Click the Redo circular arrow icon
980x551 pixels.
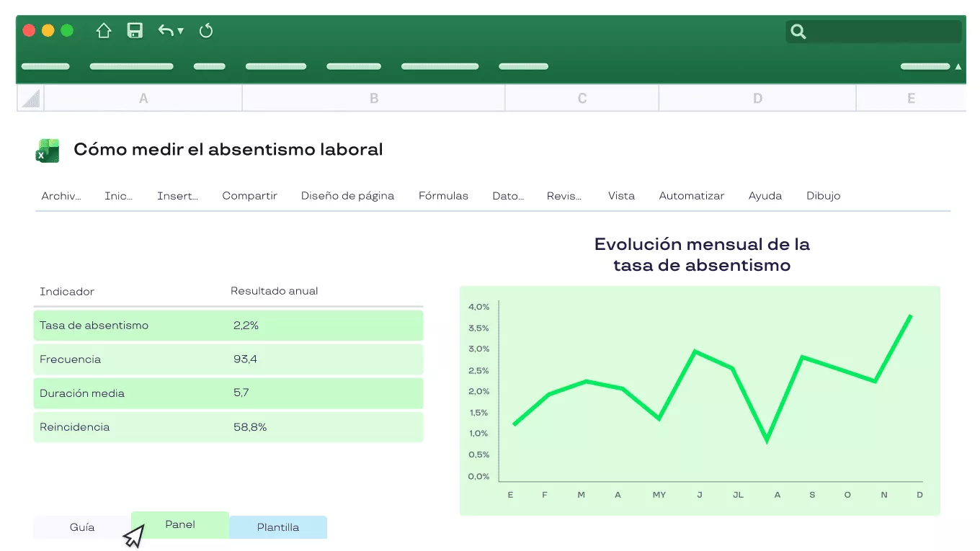click(206, 30)
